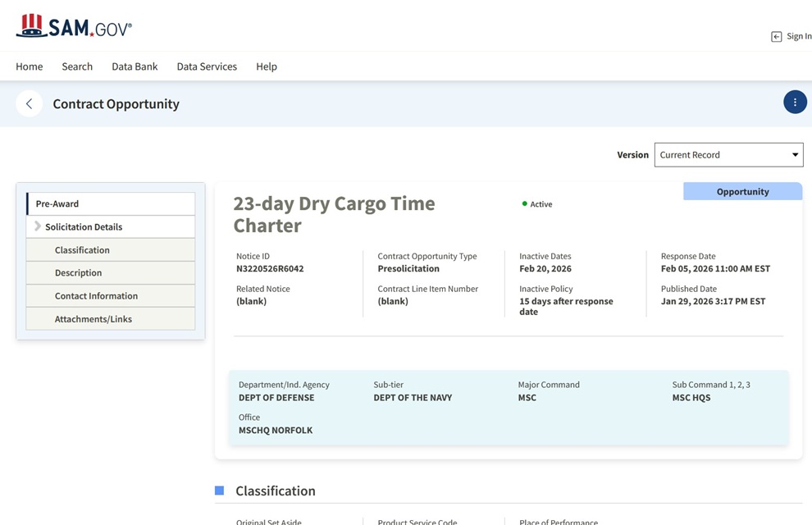Click the Version dropdown arrow

pyautogui.click(x=794, y=155)
